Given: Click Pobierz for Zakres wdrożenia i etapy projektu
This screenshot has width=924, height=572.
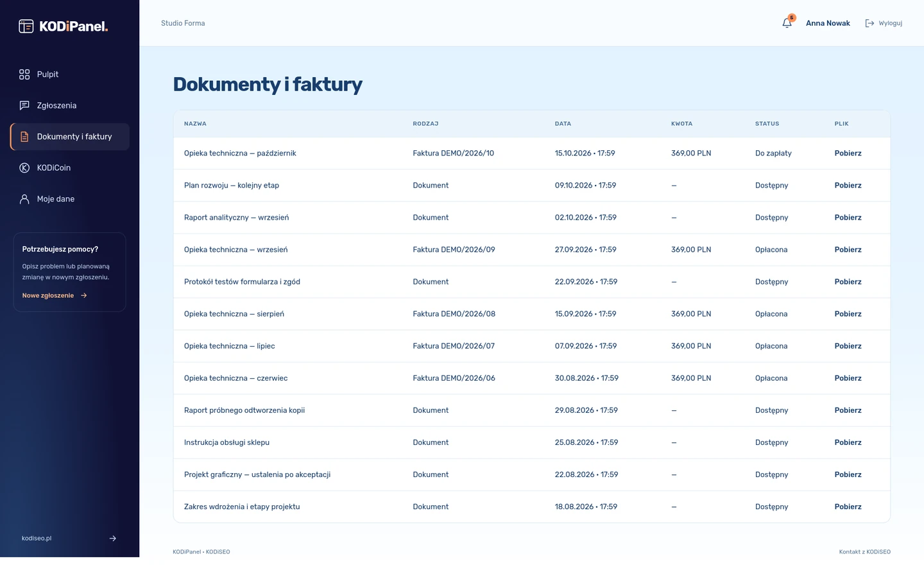Looking at the screenshot, I should [x=848, y=507].
